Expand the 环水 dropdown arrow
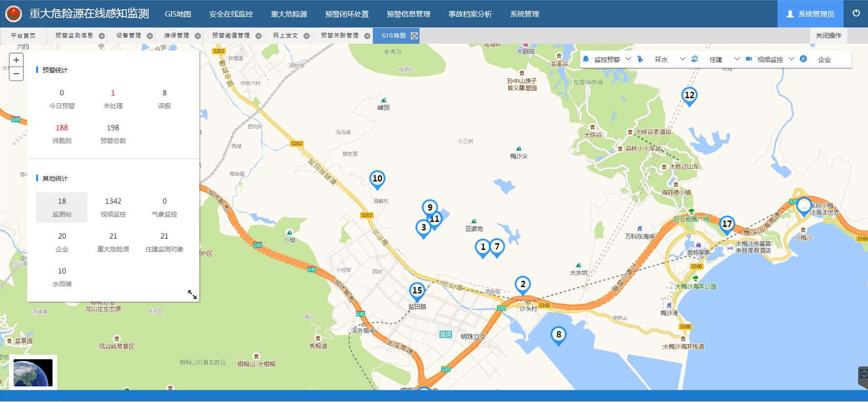 tap(682, 59)
